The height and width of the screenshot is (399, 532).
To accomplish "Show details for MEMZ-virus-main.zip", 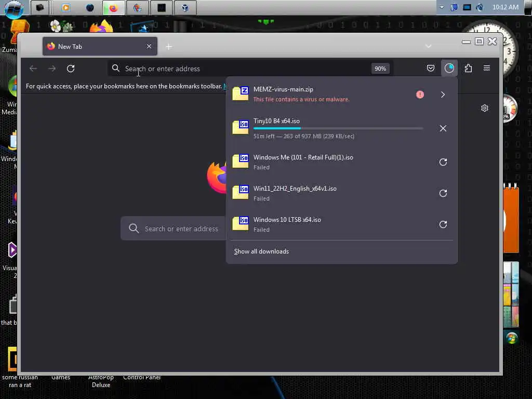I will click(x=443, y=95).
